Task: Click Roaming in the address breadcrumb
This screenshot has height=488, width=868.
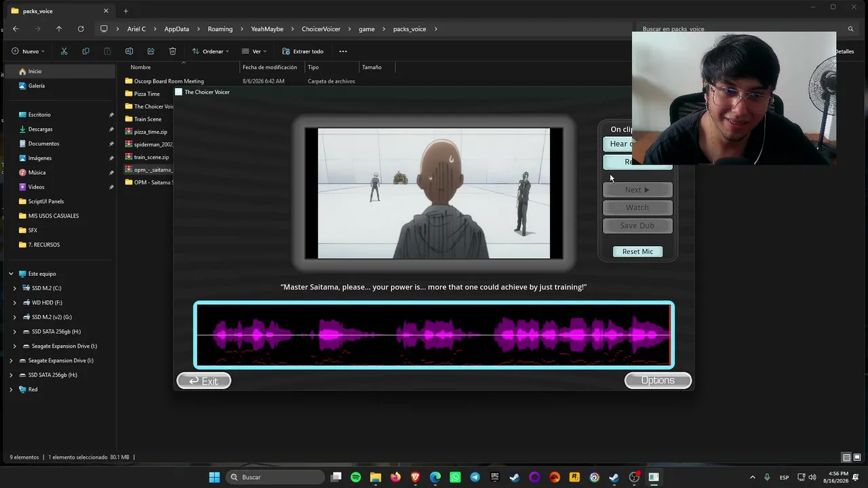Action: 220,29
